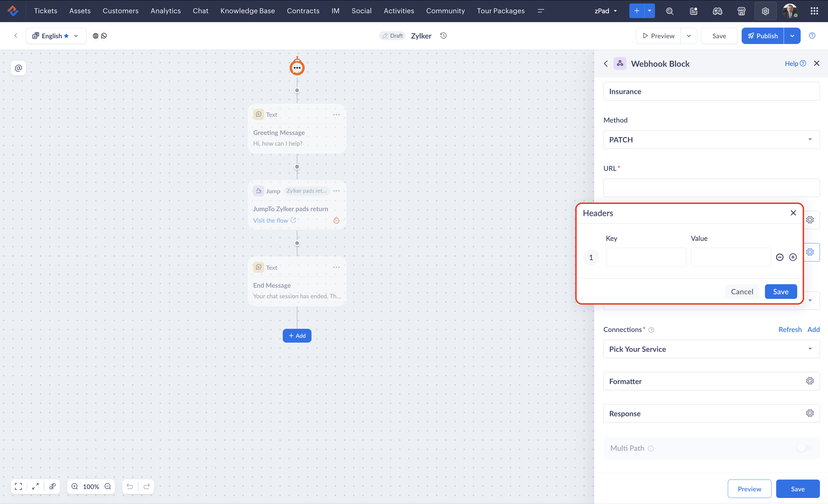Open the Knowledge Base menu
The width and height of the screenshot is (828, 504).
[x=247, y=11]
